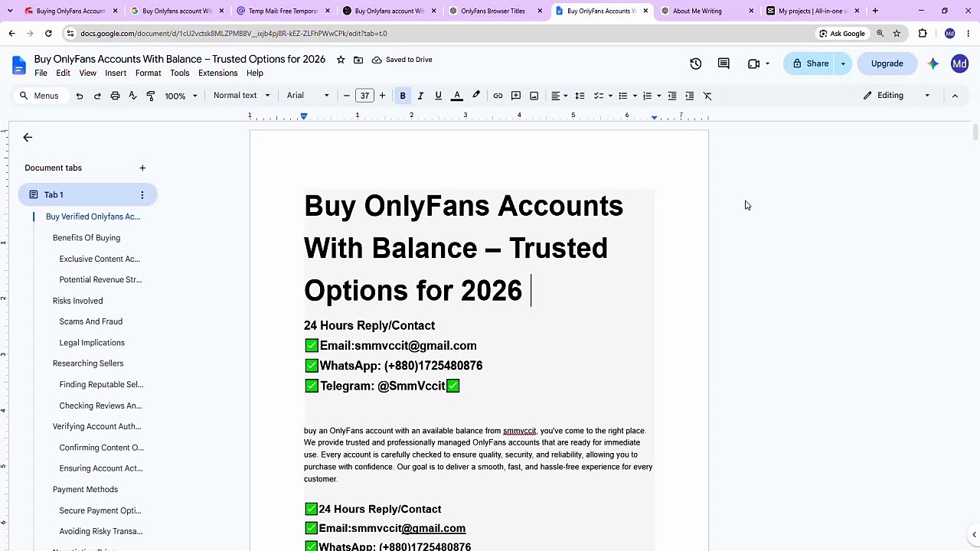Open the File menu
The width and height of the screenshot is (980, 551).
click(41, 73)
